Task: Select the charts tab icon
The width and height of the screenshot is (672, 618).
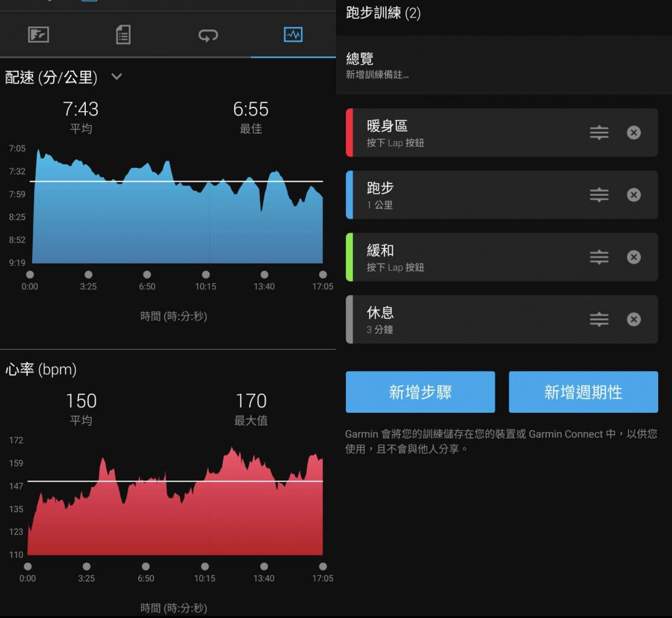Action: pos(293,35)
